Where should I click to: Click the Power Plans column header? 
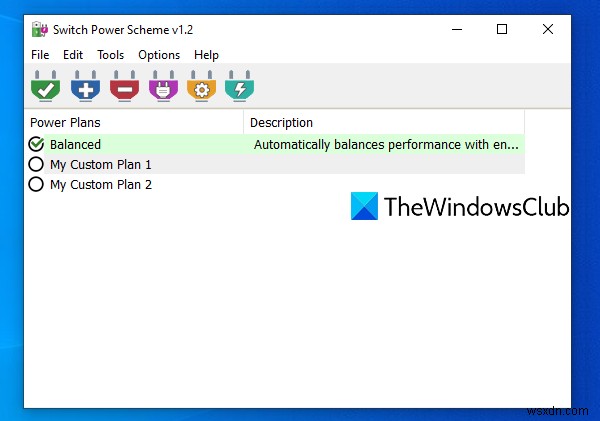point(134,122)
